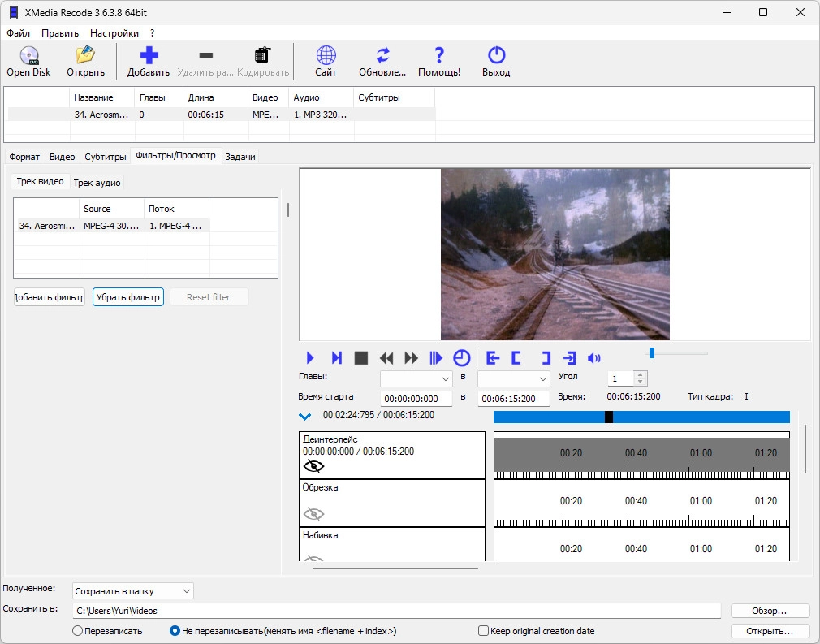Open the second Главы dropdown
Screen dimensions: 820x644
pos(514,378)
